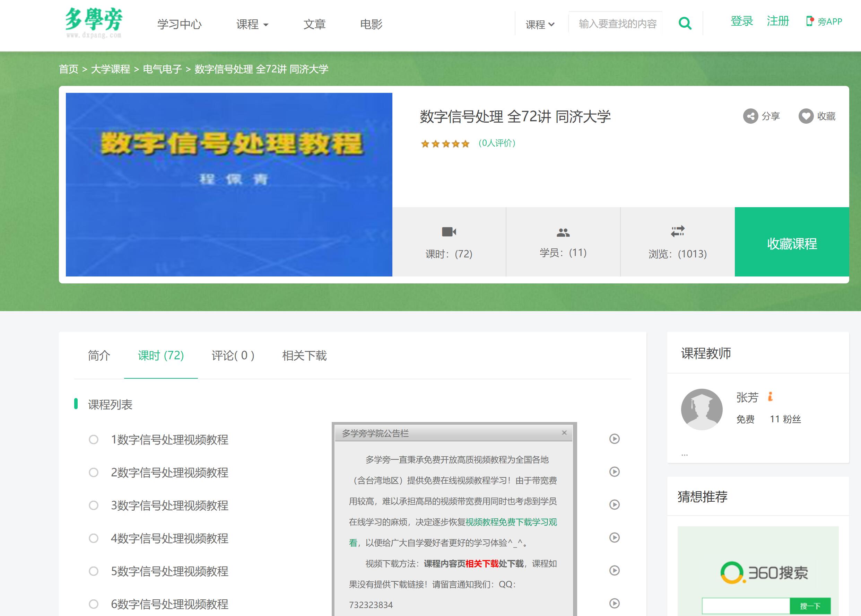Select radio circle for lesson 2数字信号处理视频教程
Image resolution: width=861 pixels, height=616 pixels.
point(93,473)
